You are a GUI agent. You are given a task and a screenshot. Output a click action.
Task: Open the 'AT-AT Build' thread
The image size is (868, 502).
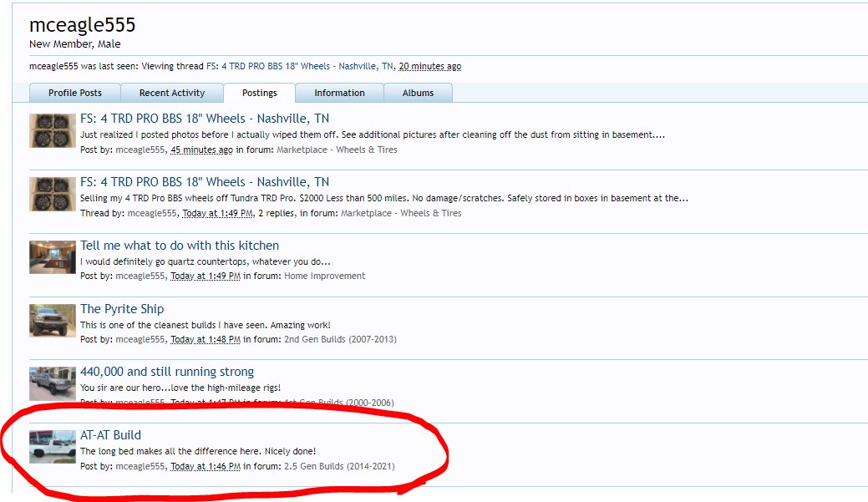click(111, 435)
